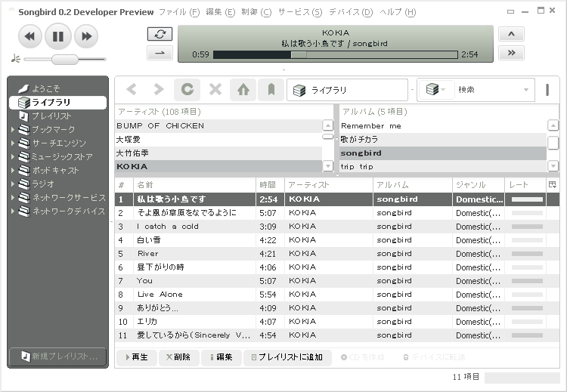The width and height of the screenshot is (567, 392).
Task: Expand the ラジオ tree node
Action: tap(13, 184)
